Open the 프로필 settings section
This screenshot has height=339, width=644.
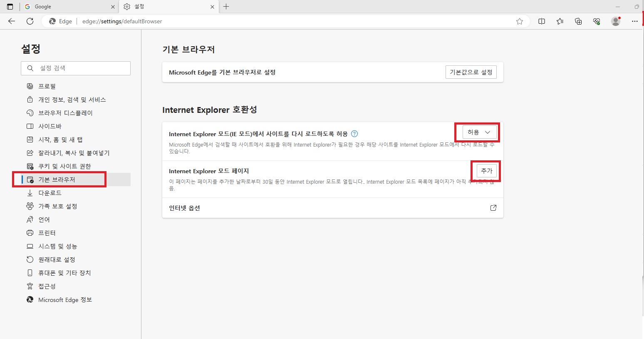[76, 86]
